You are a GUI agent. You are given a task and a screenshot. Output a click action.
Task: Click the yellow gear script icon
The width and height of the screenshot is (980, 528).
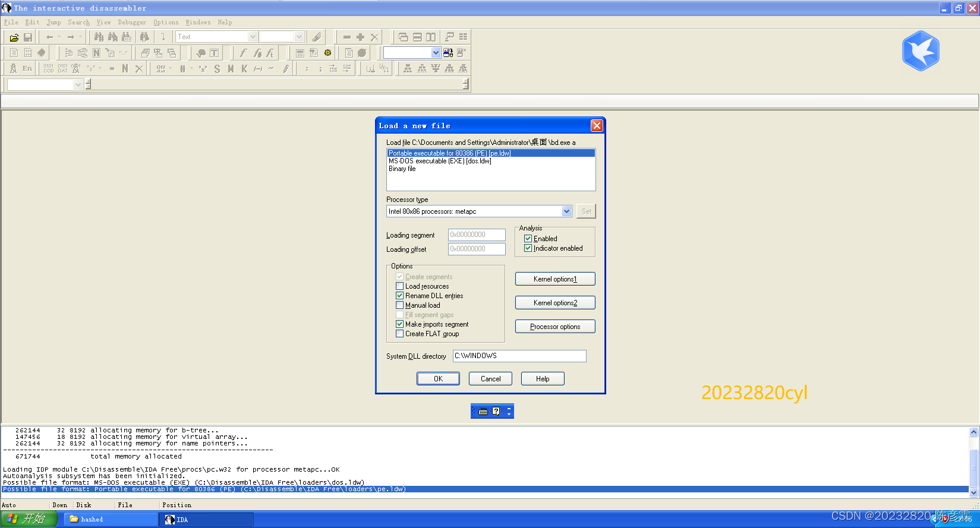pos(327,53)
